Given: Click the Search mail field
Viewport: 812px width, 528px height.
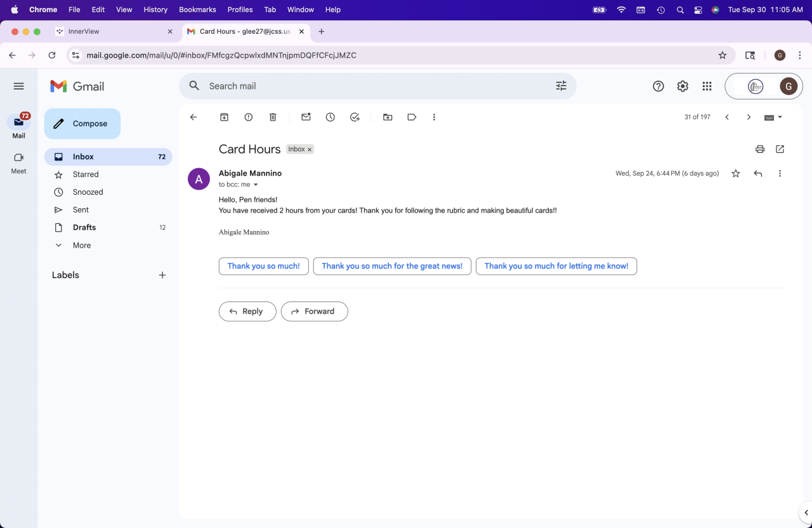Looking at the screenshot, I should [374, 86].
